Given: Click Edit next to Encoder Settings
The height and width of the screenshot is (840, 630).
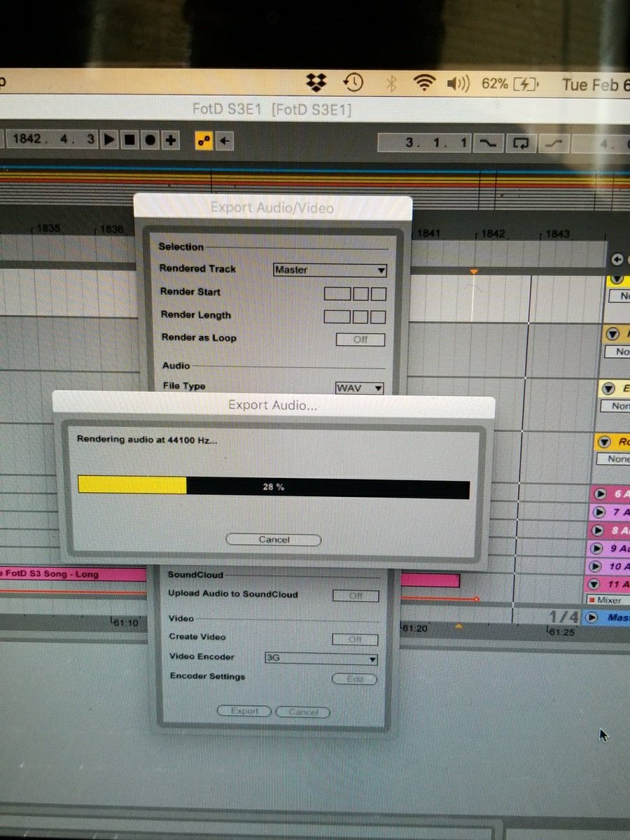Looking at the screenshot, I should (355, 678).
